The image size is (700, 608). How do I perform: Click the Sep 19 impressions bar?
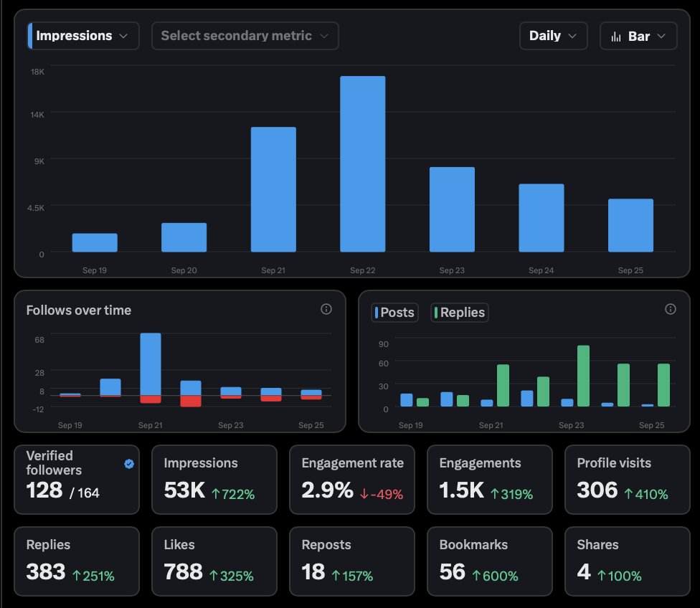tap(95, 242)
